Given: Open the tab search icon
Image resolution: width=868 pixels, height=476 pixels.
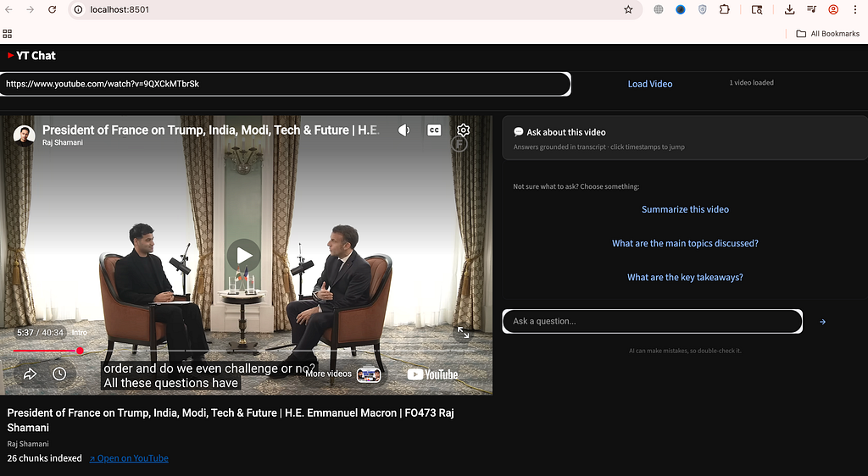Looking at the screenshot, I should tap(757, 9).
